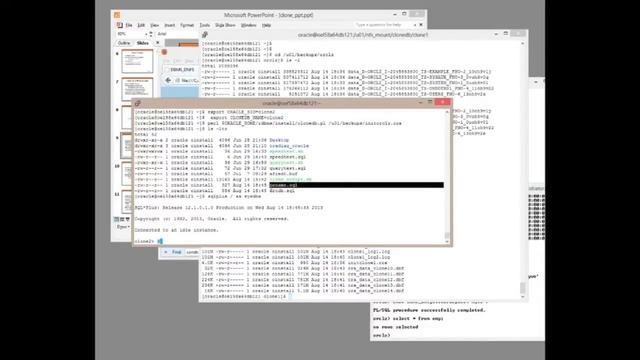Open the View menu in PowerPoint
640x360 pixels.
(154, 25)
